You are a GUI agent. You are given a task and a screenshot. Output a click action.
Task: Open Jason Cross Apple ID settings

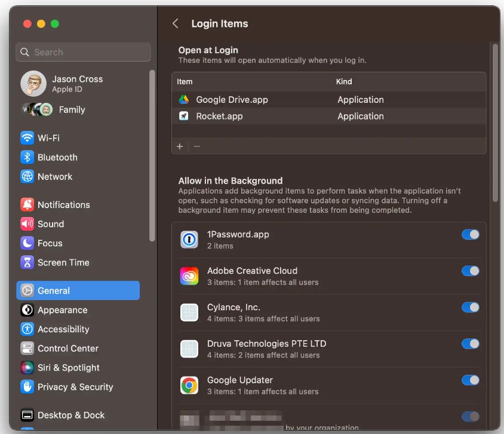[x=78, y=84]
